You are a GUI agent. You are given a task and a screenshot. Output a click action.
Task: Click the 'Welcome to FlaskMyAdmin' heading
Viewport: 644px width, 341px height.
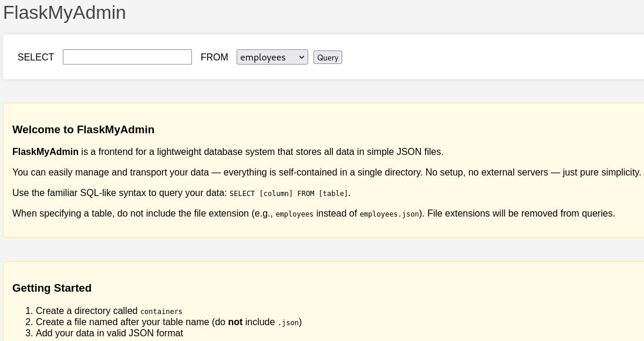click(83, 130)
